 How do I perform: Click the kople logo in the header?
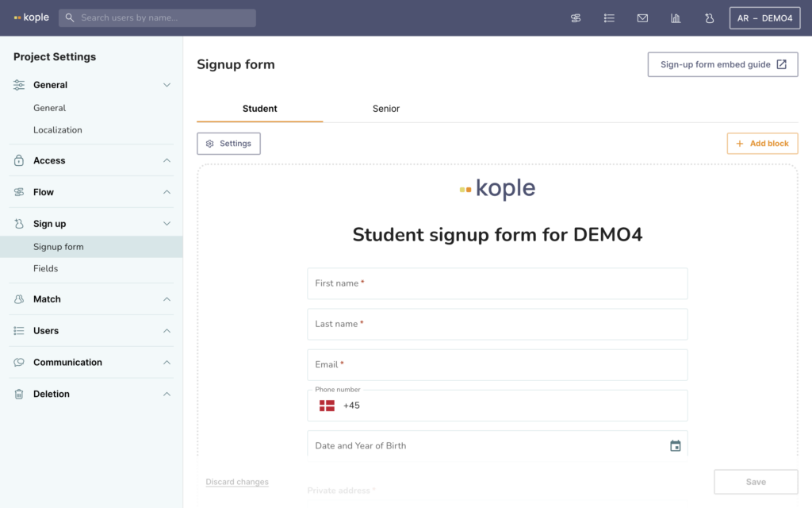[32, 17]
